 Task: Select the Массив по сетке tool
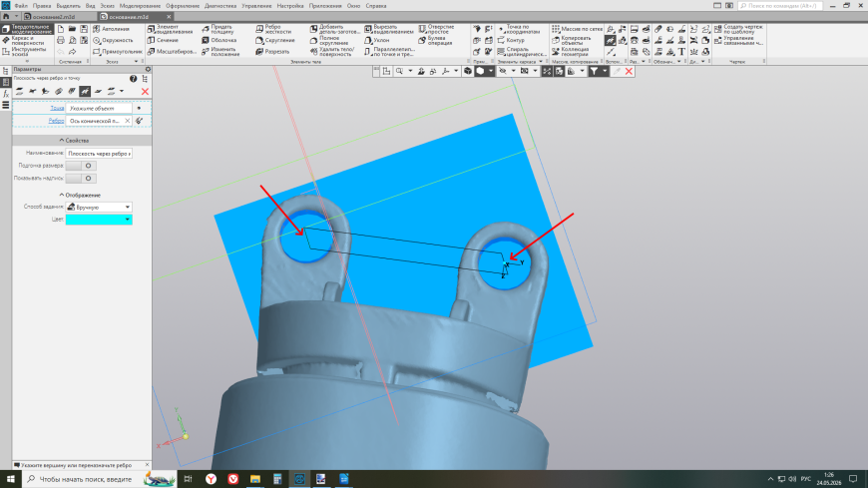click(x=577, y=29)
